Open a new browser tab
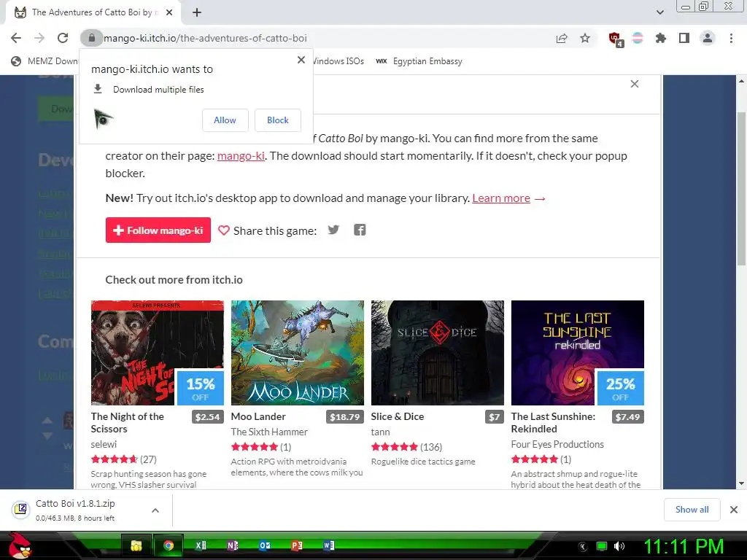The width and height of the screenshot is (747, 560). pyautogui.click(x=197, y=12)
